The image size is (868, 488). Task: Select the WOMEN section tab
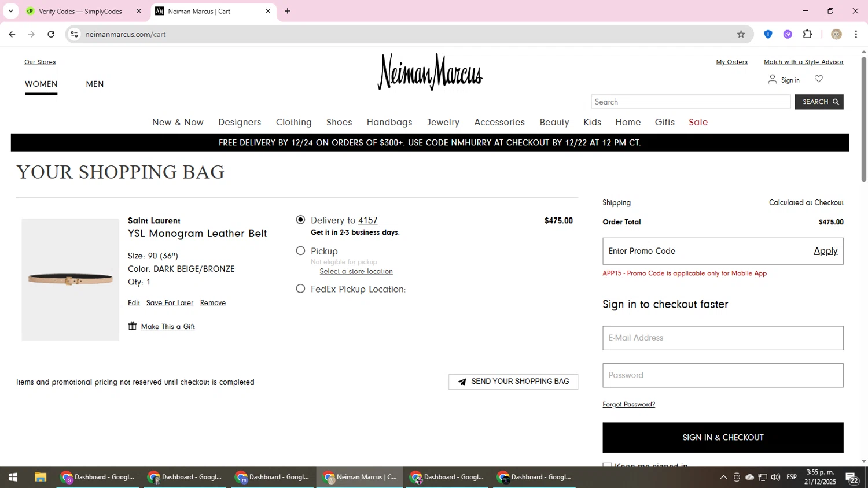[41, 84]
